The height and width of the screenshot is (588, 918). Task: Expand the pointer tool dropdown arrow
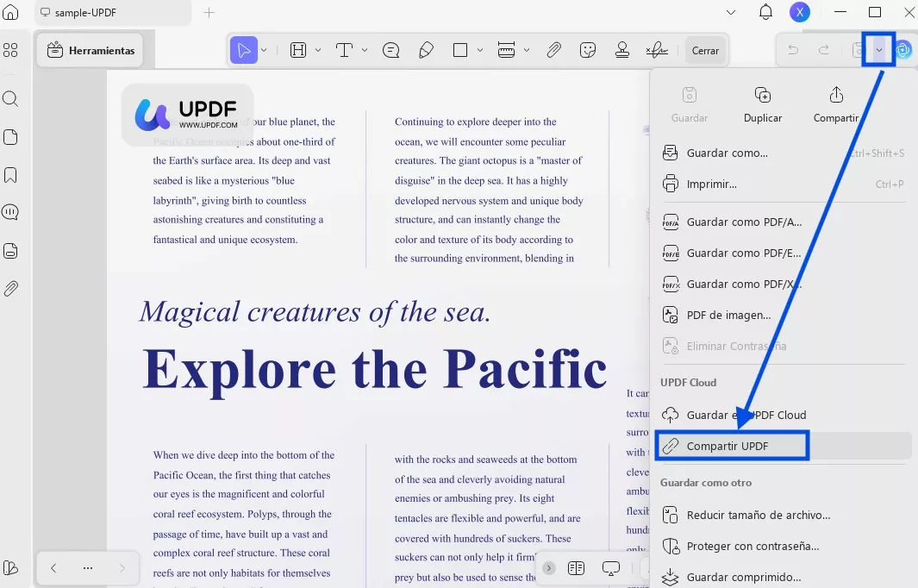[264, 50]
